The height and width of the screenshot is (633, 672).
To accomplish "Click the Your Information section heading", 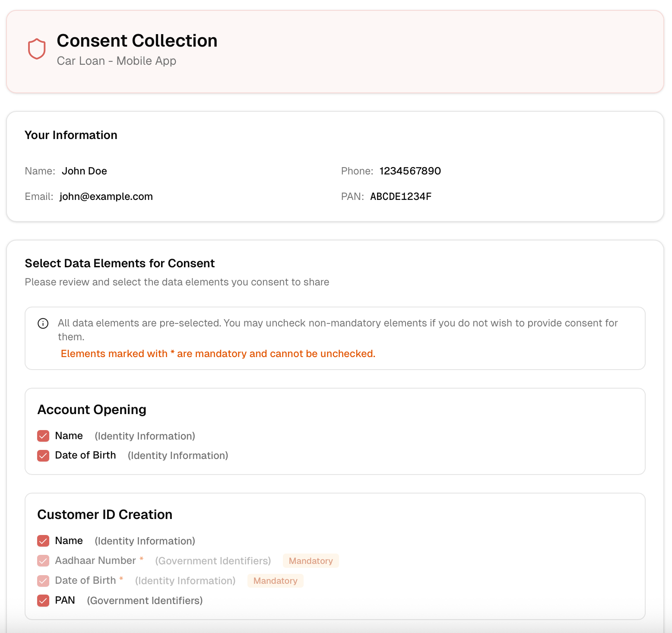I will [x=71, y=135].
